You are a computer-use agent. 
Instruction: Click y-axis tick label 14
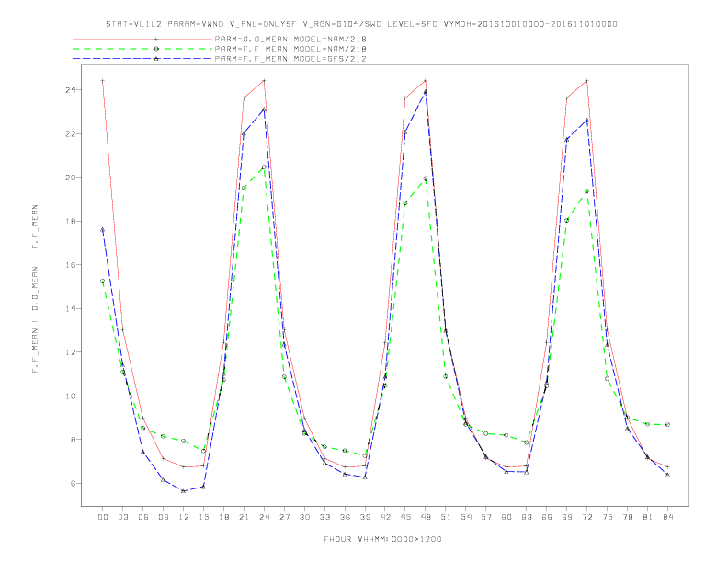(x=71, y=308)
